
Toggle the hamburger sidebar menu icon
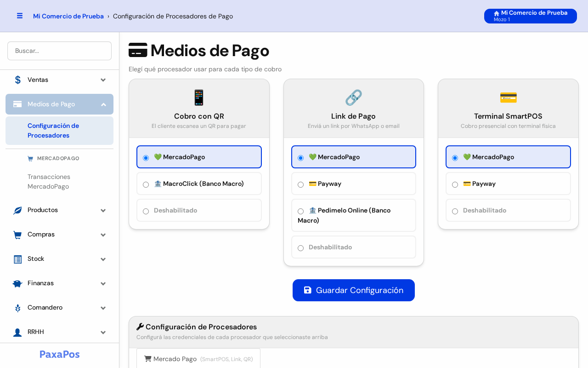[x=20, y=16]
